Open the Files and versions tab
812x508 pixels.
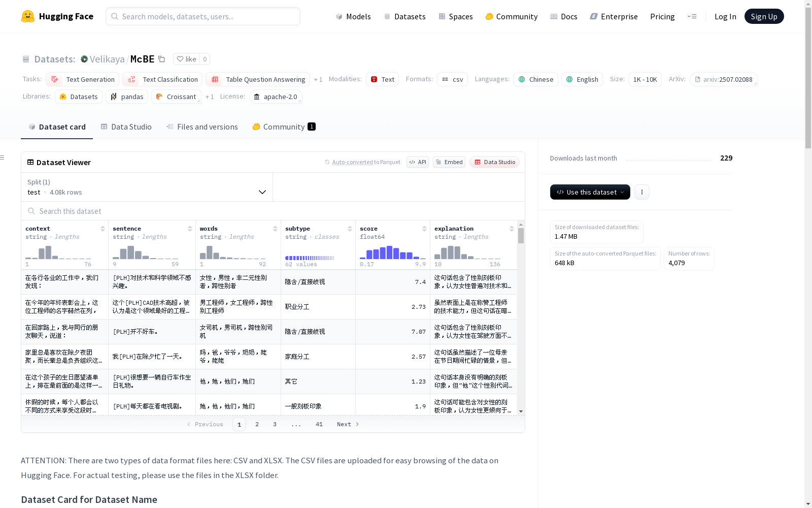(x=202, y=126)
